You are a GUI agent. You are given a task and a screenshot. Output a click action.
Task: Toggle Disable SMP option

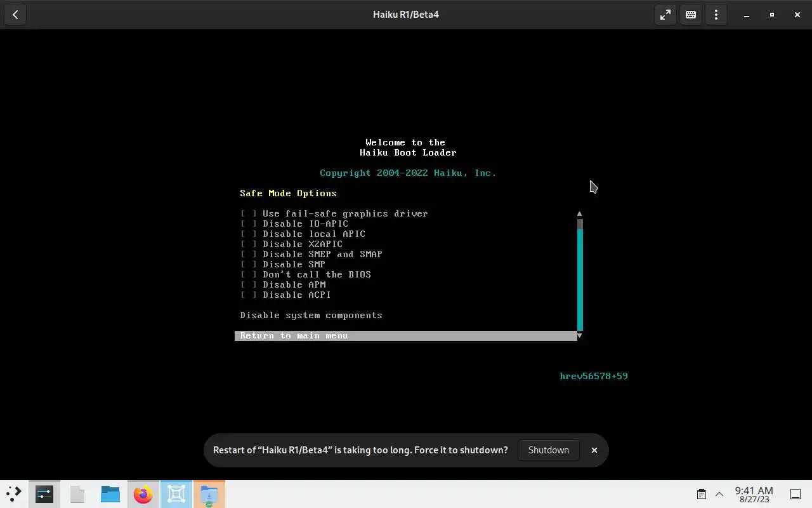point(283,265)
